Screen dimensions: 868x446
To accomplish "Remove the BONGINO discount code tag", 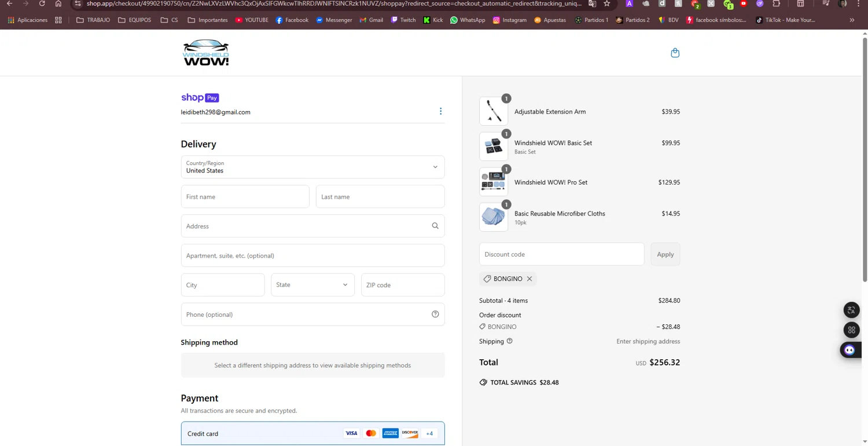I will (529, 279).
